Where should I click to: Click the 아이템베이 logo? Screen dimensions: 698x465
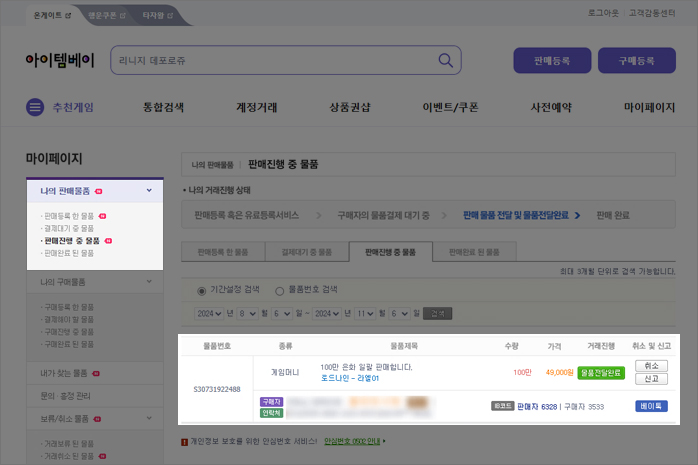tap(60, 60)
